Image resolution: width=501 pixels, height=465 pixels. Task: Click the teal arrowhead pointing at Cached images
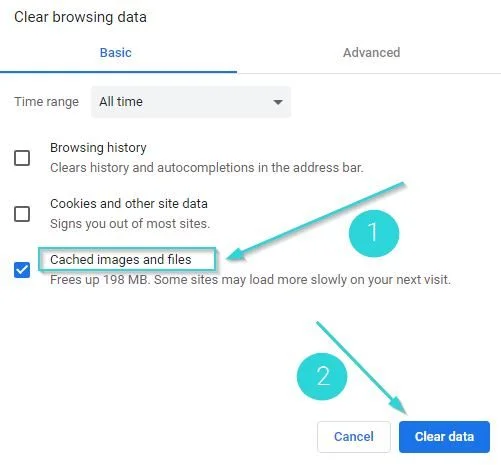(x=236, y=255)
